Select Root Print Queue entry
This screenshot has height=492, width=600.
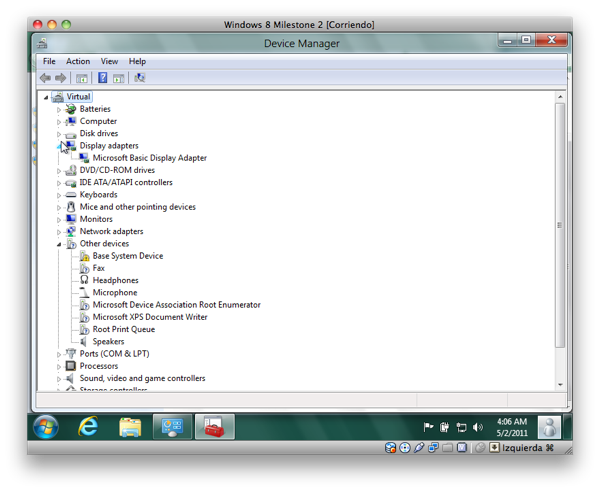(124, 329)
